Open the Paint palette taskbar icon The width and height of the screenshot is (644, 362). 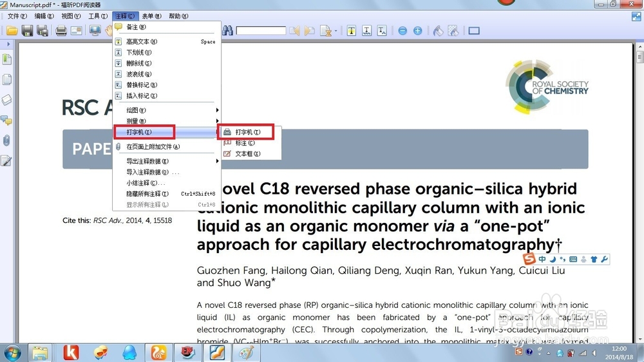(247, 352)
